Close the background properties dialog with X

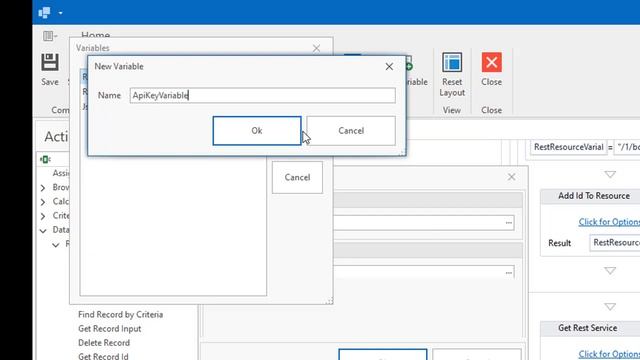point(511,177)
